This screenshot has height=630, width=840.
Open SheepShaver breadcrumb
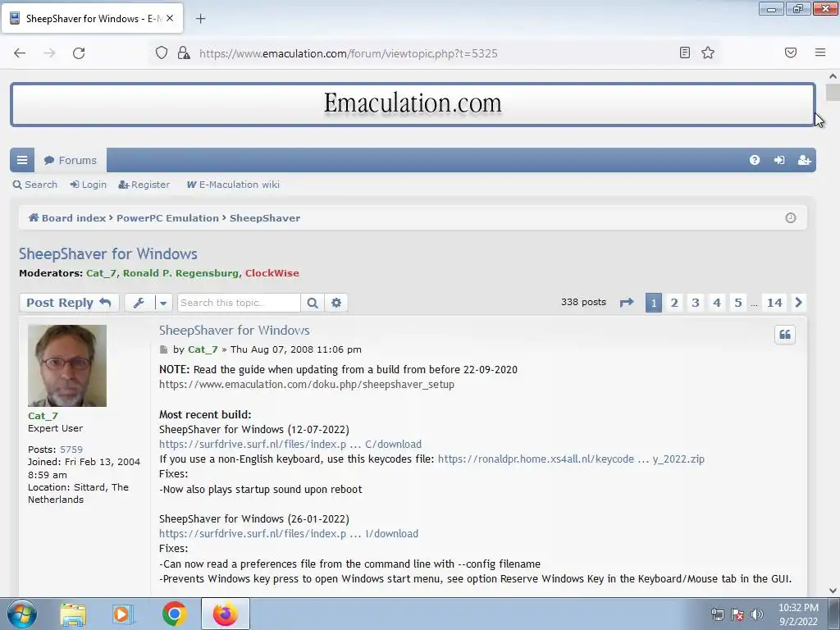[x=265, y=218]
